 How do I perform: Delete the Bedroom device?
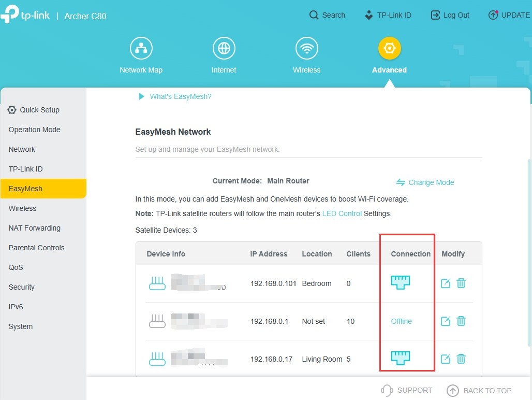[x=461, y=283]
